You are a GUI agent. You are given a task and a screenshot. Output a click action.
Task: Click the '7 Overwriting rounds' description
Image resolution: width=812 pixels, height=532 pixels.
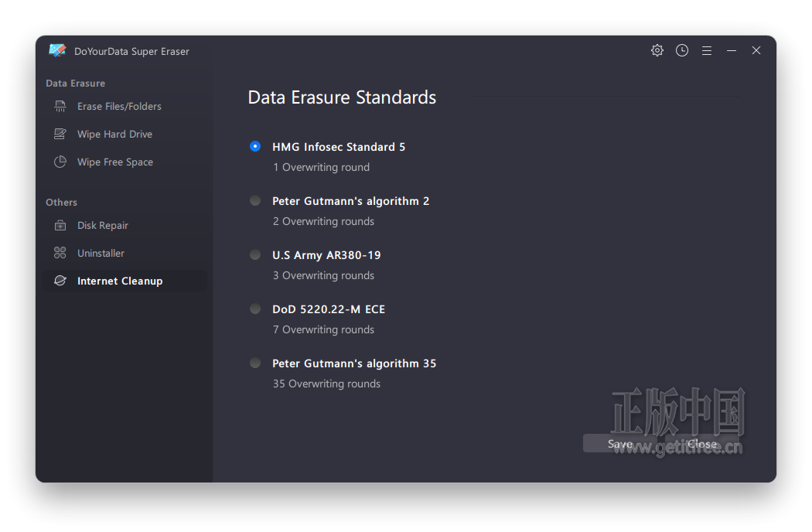(x=324, y=329)
